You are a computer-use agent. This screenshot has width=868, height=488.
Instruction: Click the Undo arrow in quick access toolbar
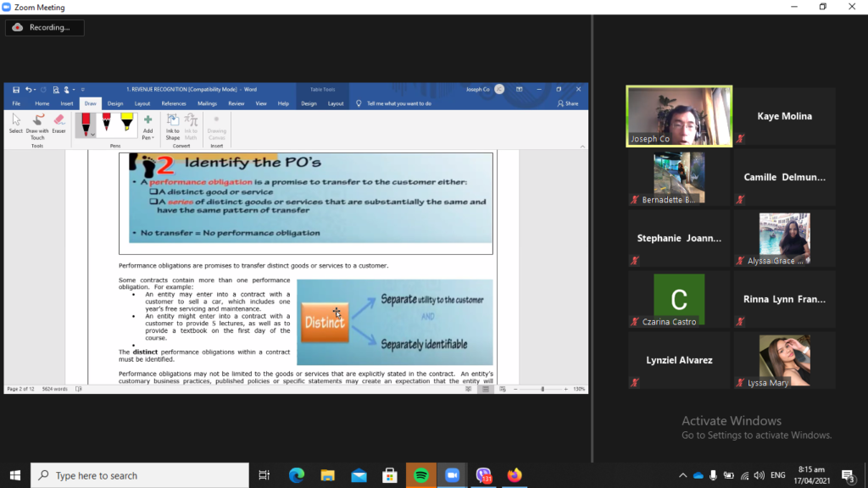coord(28,89)
